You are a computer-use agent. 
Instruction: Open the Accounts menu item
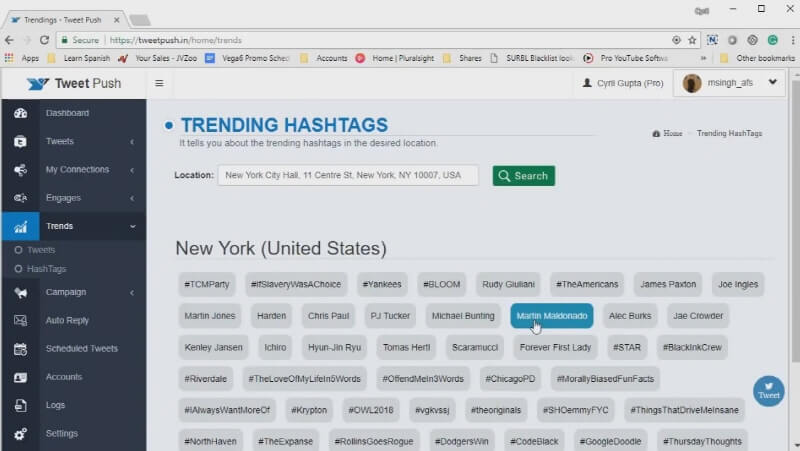(x=64, y=377)
